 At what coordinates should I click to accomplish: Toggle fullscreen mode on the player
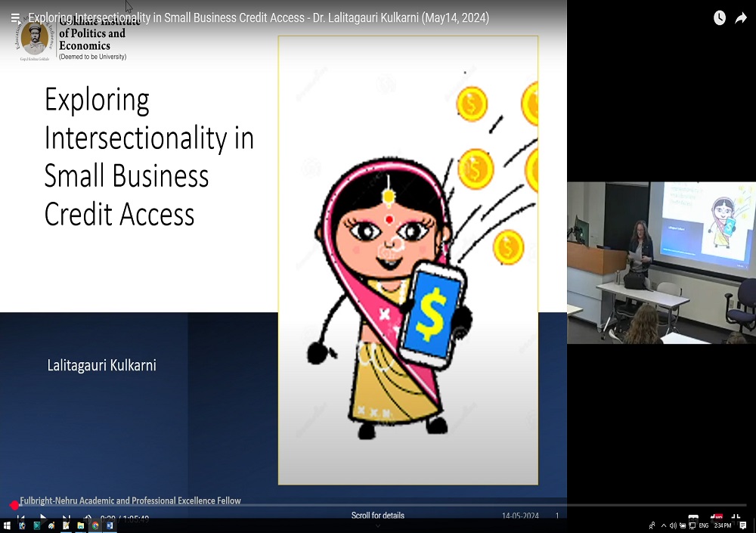pyautogui.click(x=736, y=519)
